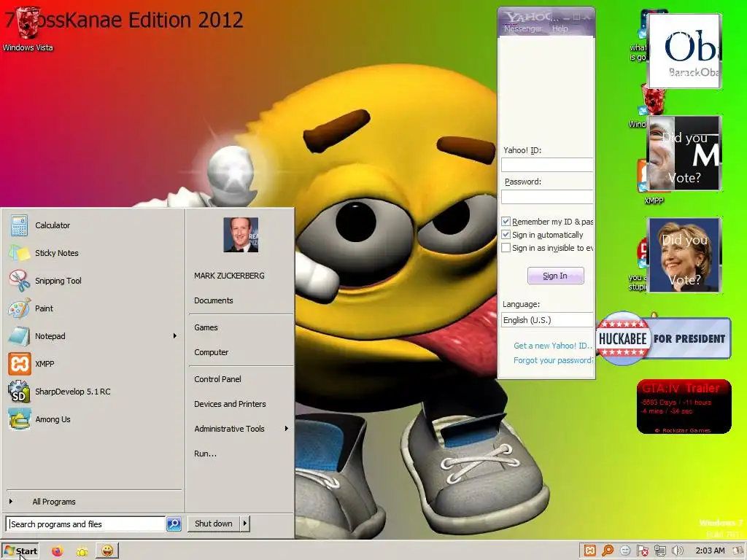Click the Start button

click(20, 551)
